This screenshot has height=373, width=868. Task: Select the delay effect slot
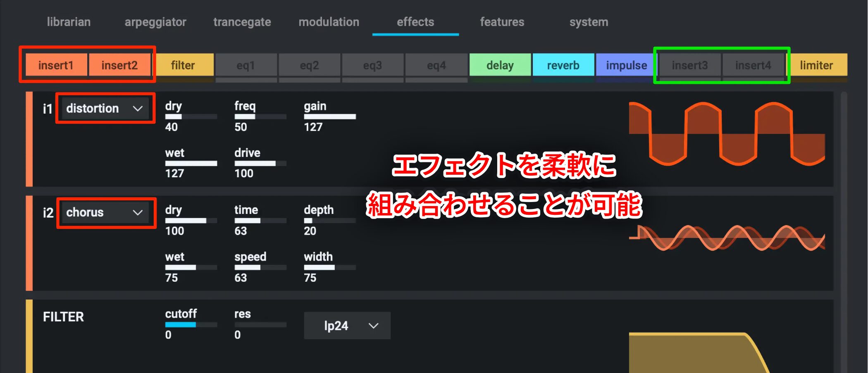[500, 65]
